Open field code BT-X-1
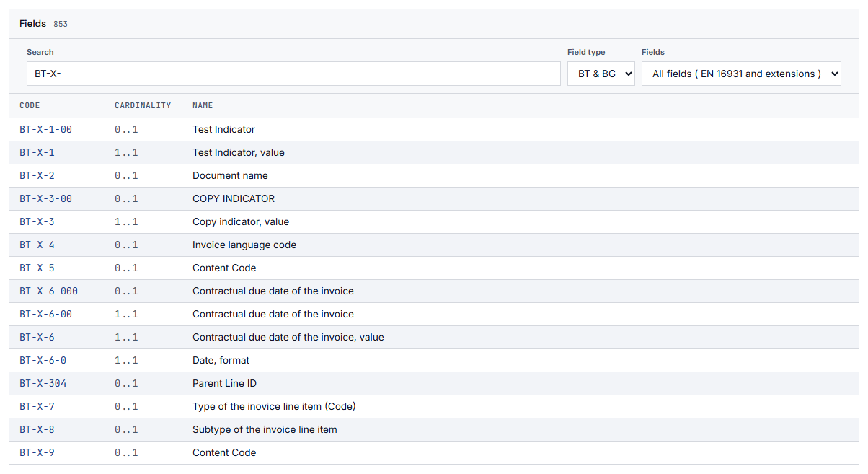This screenshot has width=868, height=474. click(37, 153)
